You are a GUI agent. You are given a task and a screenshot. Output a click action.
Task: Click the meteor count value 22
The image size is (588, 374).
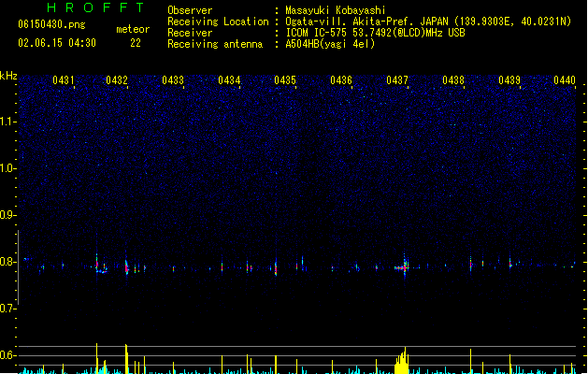136,43
